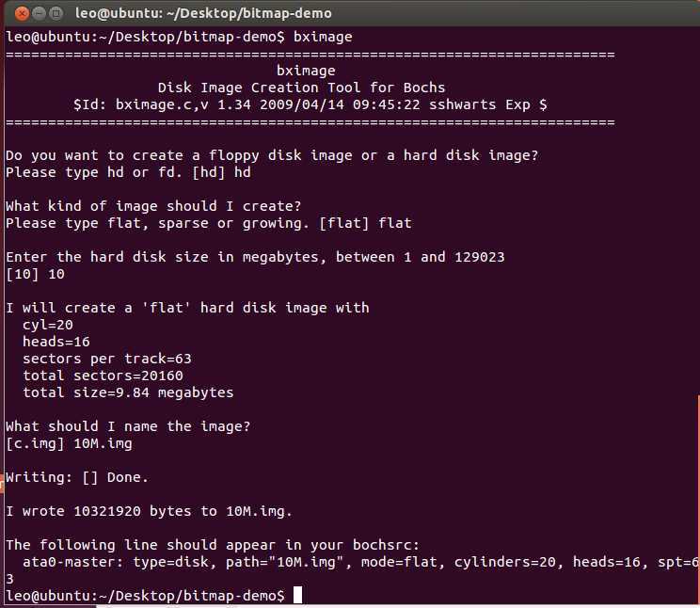Viewport: 700px width, 608px height.
Task: Click the 'Please type hd or fd' line
Action: pyautogui.click(x=128, y=172)
